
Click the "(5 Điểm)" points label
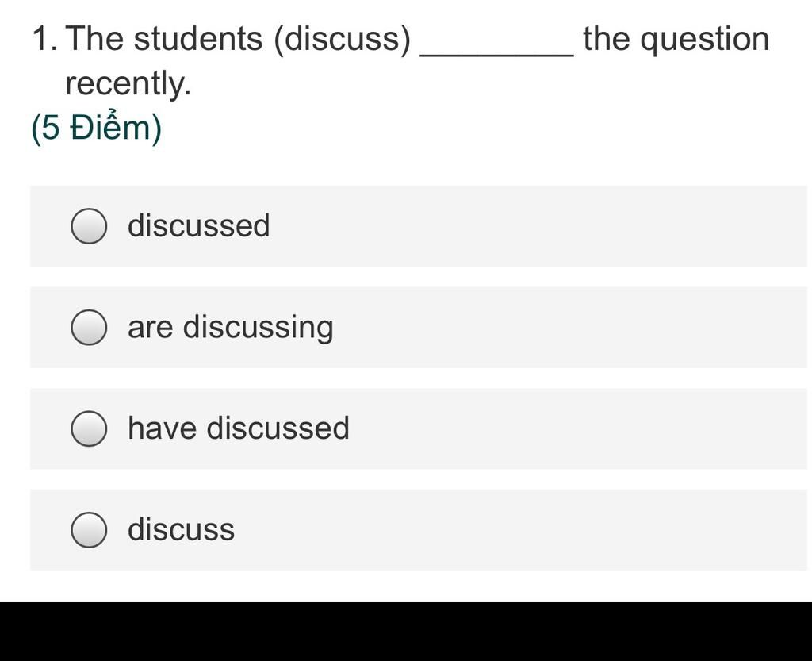click(x=96, y=128)
